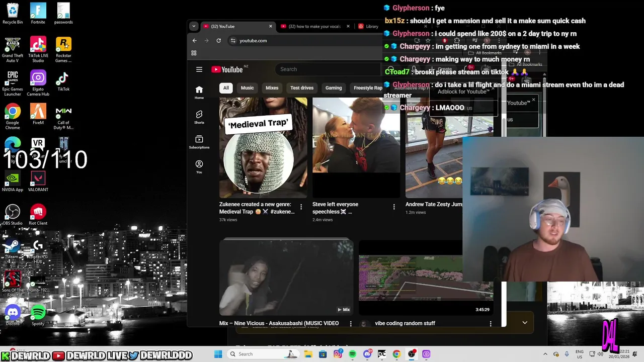The width and height of the screenshot is (644, 362).
Task: Open the You page in sidebar
Action: click(x=199, y=166)
